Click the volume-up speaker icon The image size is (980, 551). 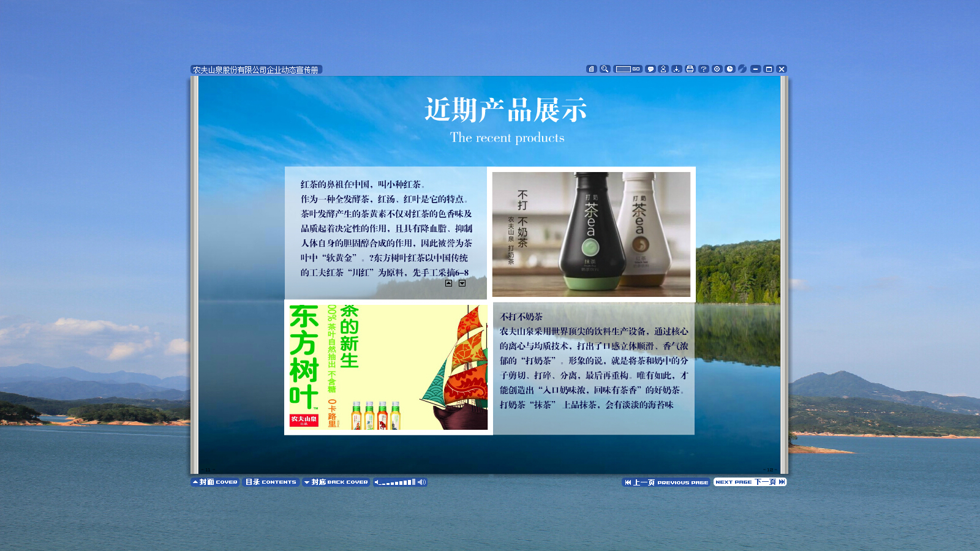tap(421, 482)
